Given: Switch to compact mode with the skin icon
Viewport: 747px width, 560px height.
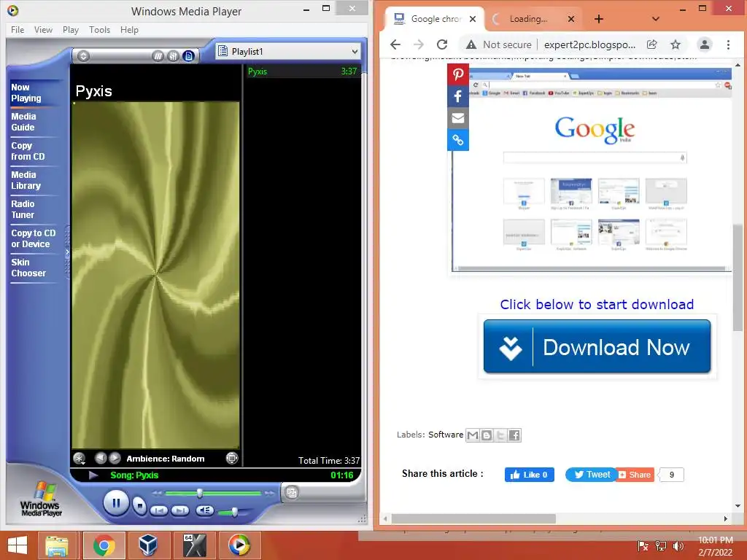Looking at the screenshot, I should (292, 492).
